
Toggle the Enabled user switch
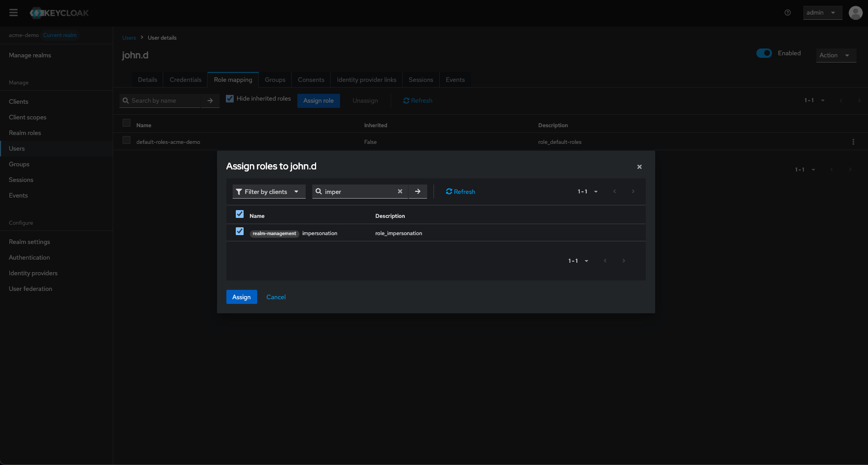(764, 53)
